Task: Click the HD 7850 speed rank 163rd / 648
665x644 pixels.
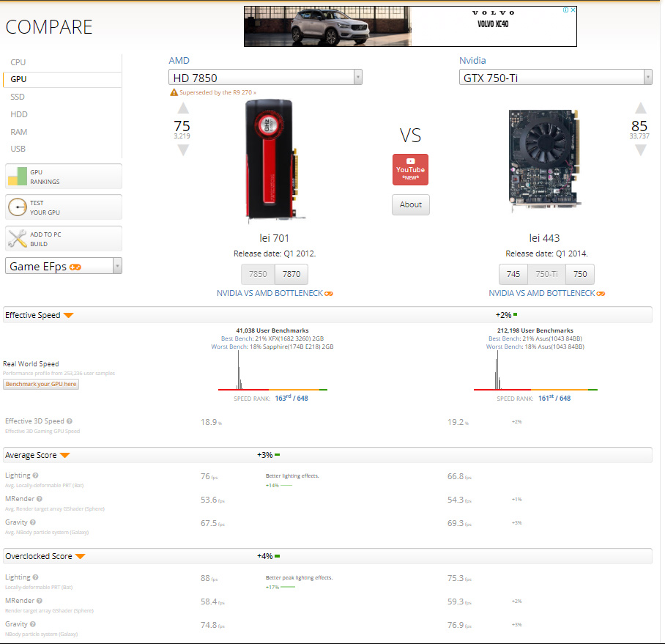Action: 291,399
